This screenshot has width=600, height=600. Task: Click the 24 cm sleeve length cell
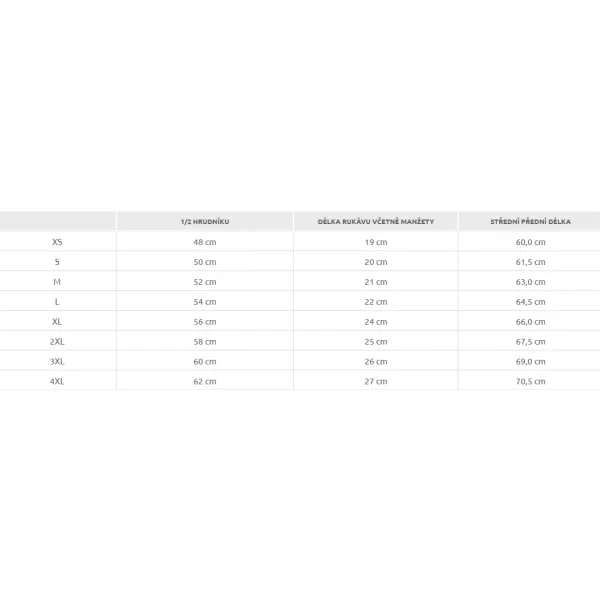coord(376,321)
